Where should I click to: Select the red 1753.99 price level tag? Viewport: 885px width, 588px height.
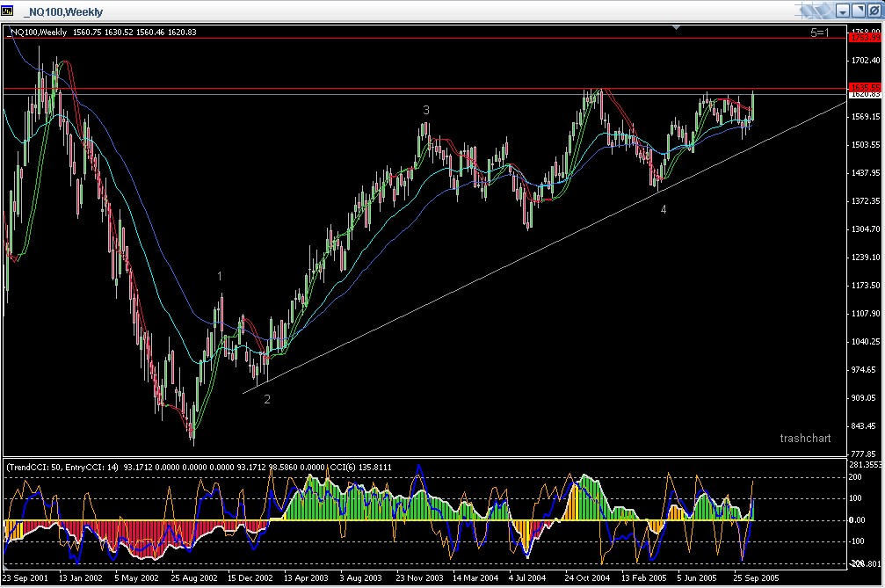point(865,37)
